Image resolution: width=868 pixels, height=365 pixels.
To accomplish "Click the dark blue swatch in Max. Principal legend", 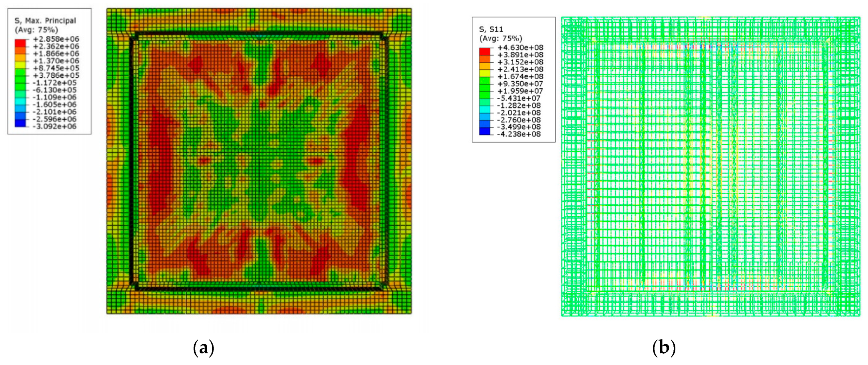I will [20, 123].
